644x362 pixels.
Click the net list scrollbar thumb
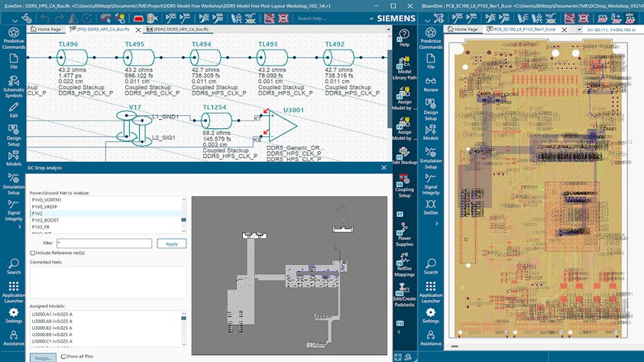183,220
